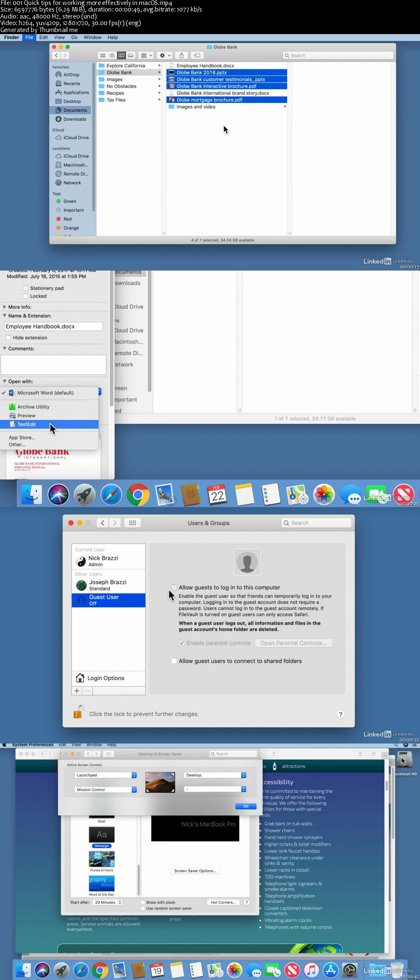
Task: Click Open Parental Controls... button
Action: pyautogui.click(x=293, y=643)
